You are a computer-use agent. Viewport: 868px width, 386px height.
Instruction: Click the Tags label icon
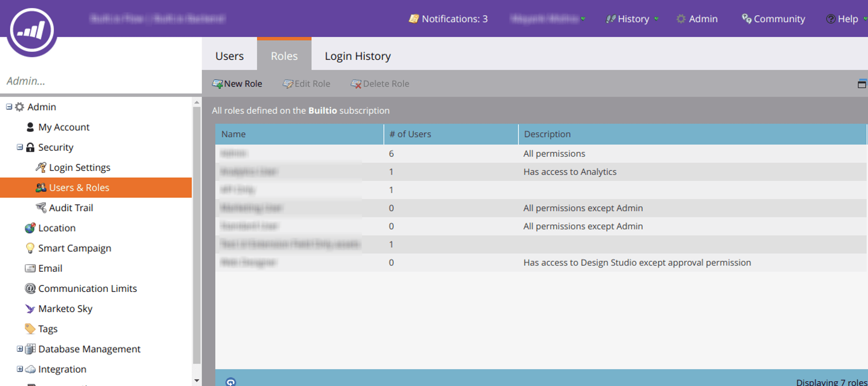(30, 329)
